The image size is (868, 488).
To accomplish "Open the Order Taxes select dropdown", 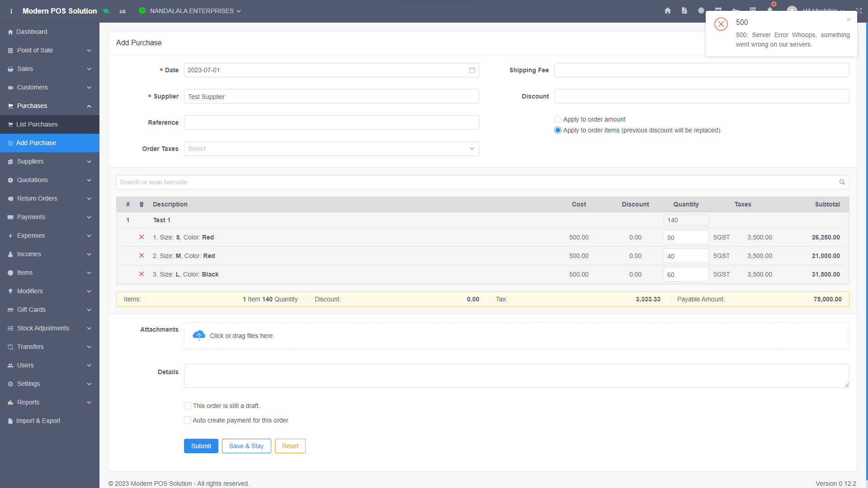I will [x=331, y=149].
